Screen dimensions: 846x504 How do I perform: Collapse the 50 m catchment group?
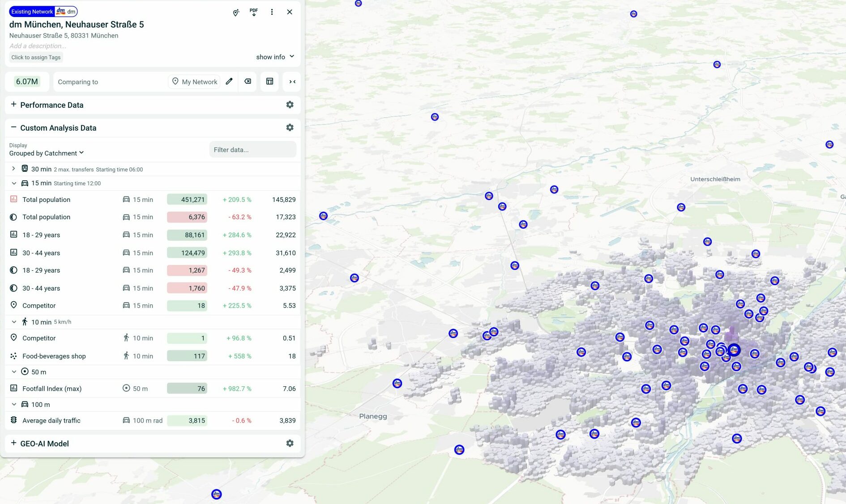[13, 372]
